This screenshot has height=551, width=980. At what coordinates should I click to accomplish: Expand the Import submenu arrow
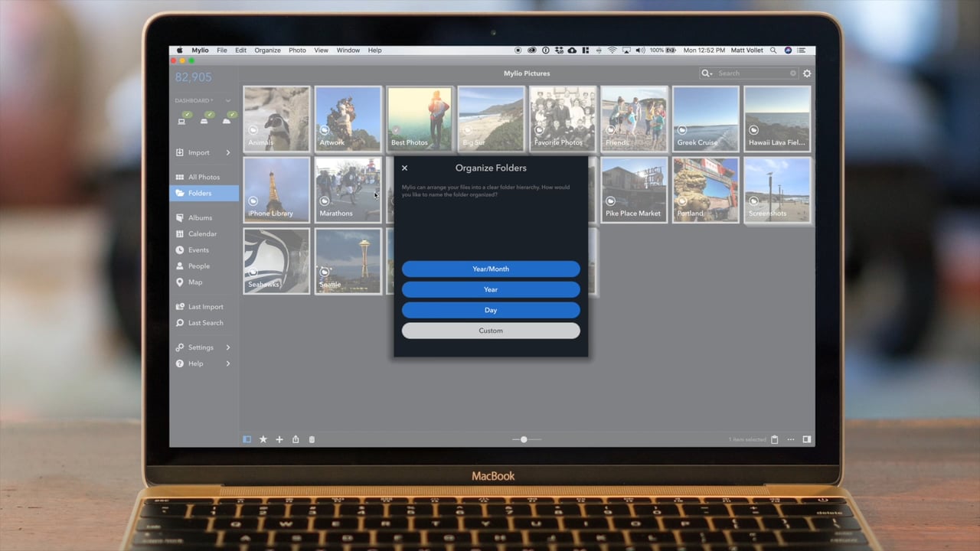[228, 153]
